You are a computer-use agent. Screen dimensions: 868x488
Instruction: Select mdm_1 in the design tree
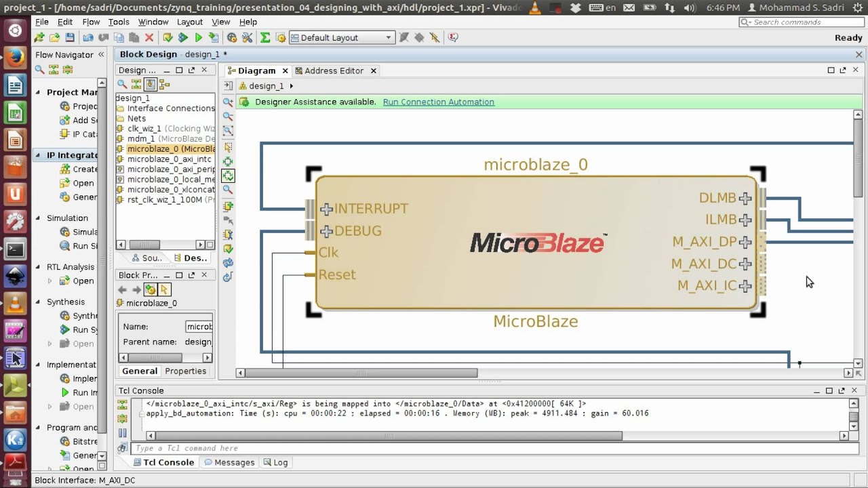(x=141, y=139)
